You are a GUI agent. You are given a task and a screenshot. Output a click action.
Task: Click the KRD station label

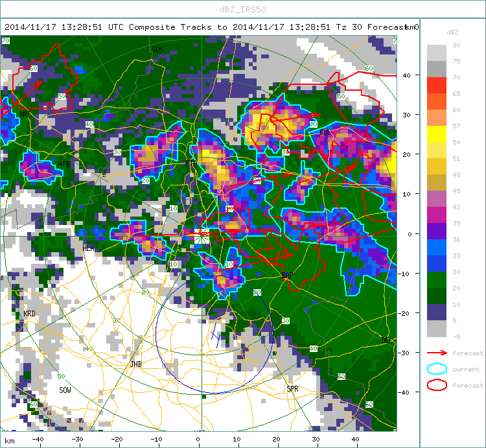tap(29, 313)
